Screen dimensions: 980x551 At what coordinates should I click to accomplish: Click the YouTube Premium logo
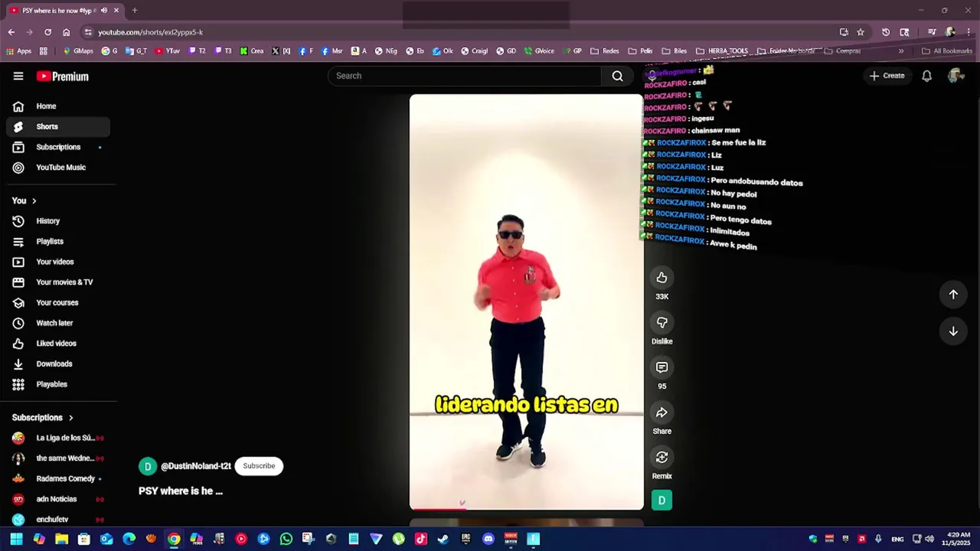(x=62, y=77)
